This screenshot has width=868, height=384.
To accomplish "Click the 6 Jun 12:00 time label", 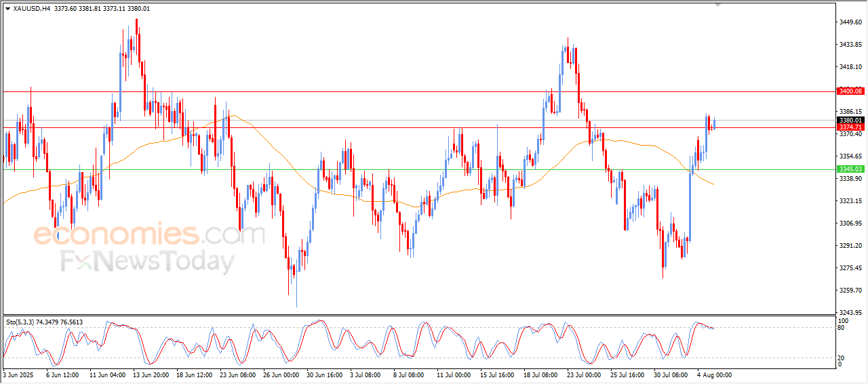I will pyautogui.click(x=62, y=374).
